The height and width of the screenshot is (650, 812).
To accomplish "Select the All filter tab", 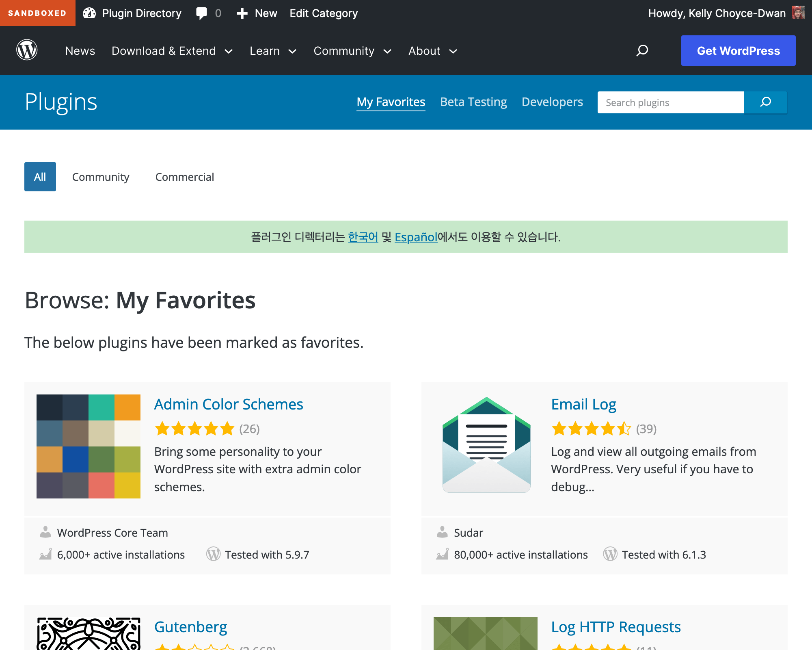I will coord(40,177).
